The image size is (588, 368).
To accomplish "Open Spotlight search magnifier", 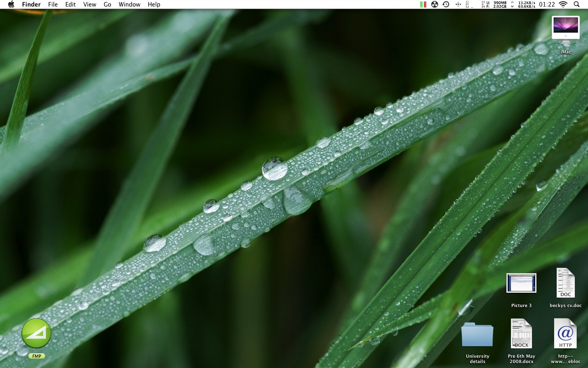I will click(577, 4).
